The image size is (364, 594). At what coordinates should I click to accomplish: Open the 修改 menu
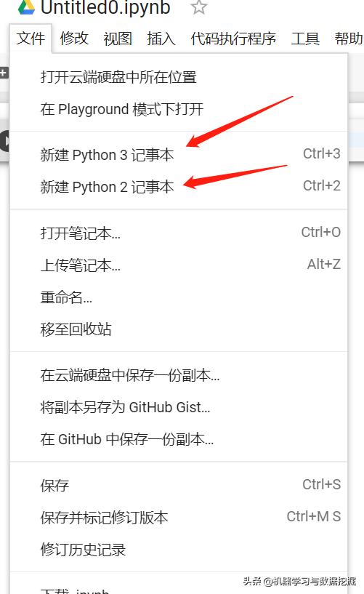click(74, 39)
